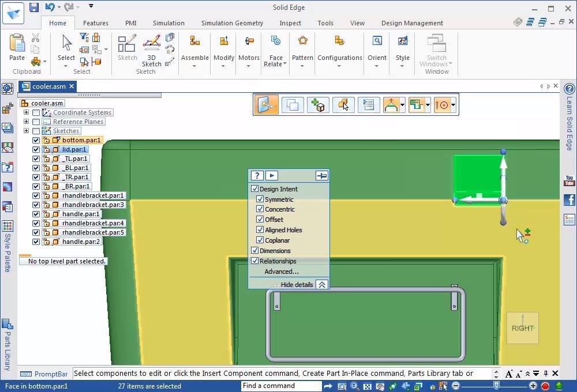Uncheck the Design Intent checkbox
This screenshot has width=577, height=392.
(254, 189)
